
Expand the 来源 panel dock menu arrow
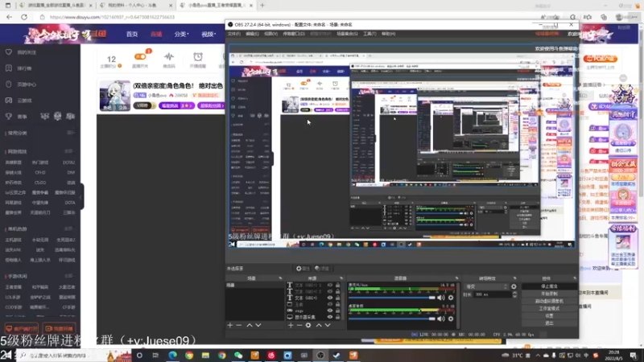pyautogui.click(x=341, y=278)
